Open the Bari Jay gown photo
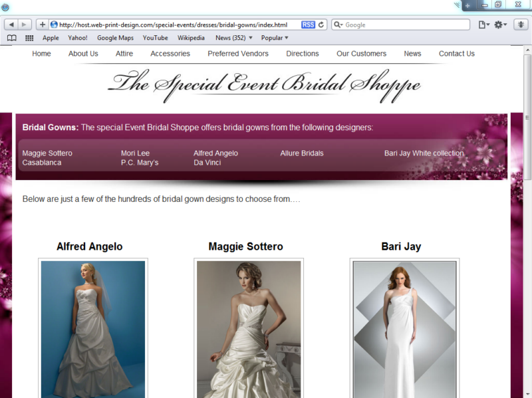 [404, 329]
